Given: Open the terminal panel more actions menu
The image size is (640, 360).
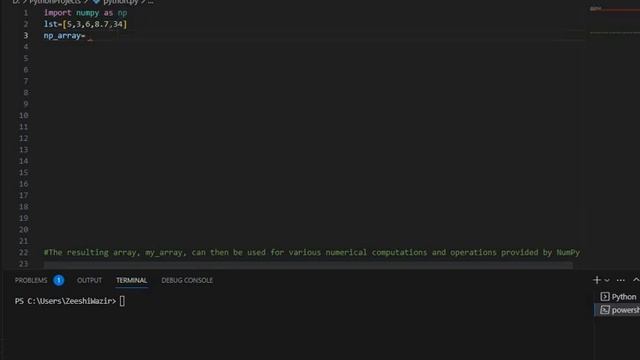Looking at the screenshot, I should (x=621, y=280).
